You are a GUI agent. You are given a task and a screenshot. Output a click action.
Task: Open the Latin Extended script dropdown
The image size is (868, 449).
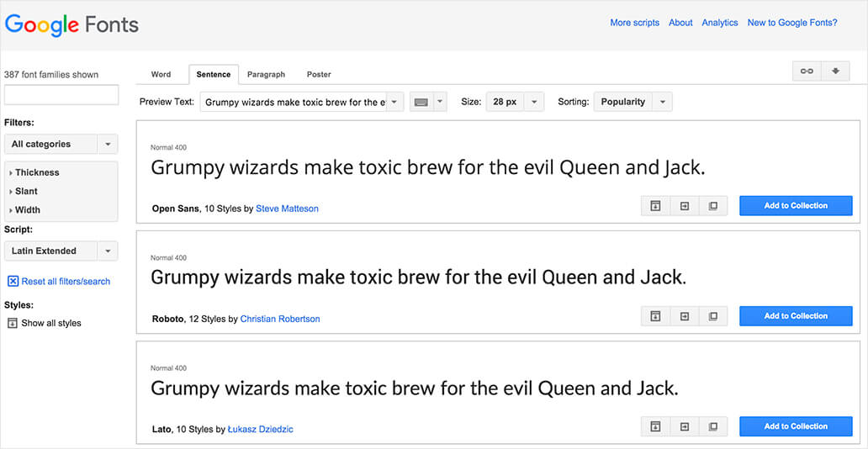[x=61, y=251]
